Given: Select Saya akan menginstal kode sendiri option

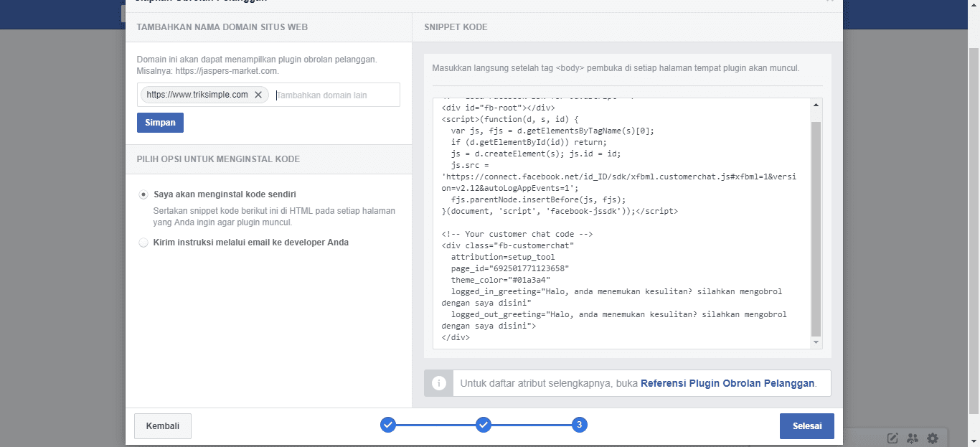Looking at the screenshot, I should 143,194.
